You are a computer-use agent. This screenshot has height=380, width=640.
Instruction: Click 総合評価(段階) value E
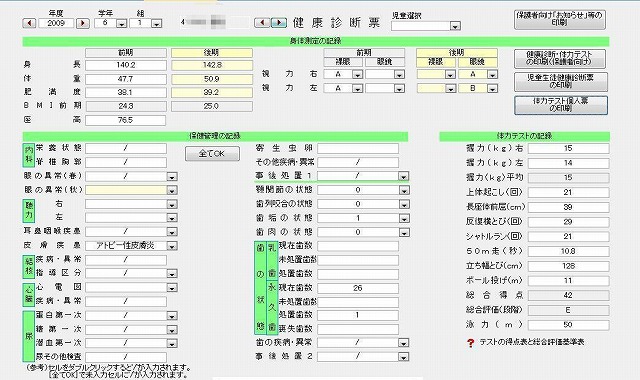coord(569,310)
